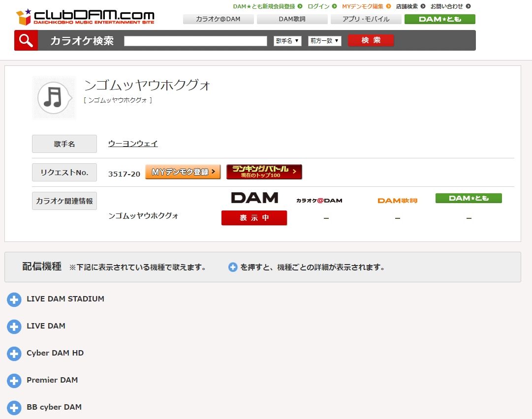Click the DAM logo in related info

254,198
